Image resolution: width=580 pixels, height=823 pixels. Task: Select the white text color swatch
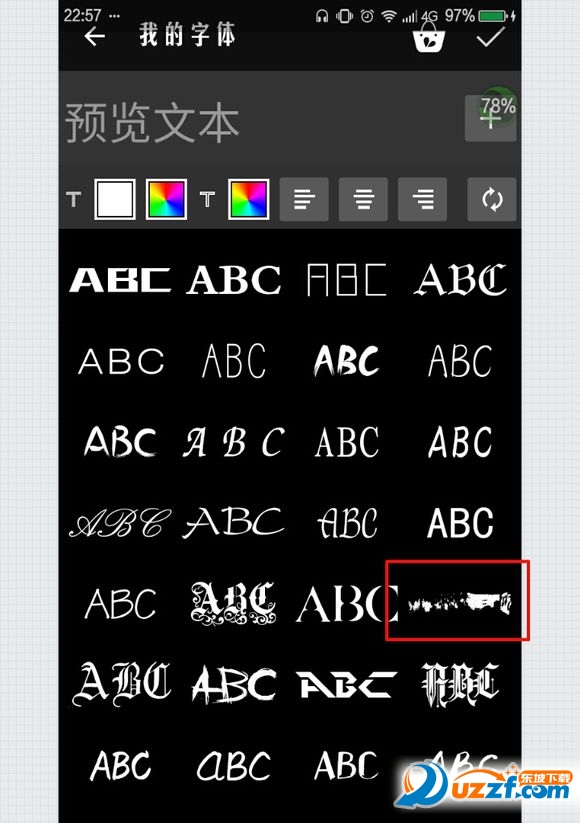[x=115, y=199]
